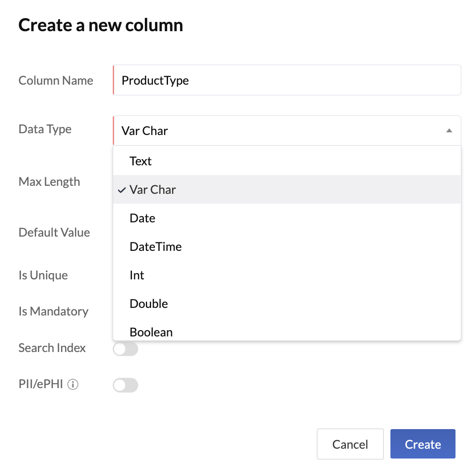The width and height of the screenshot is (476, 475).
Task: Choose Date as the data type
Action: [142, 218]
